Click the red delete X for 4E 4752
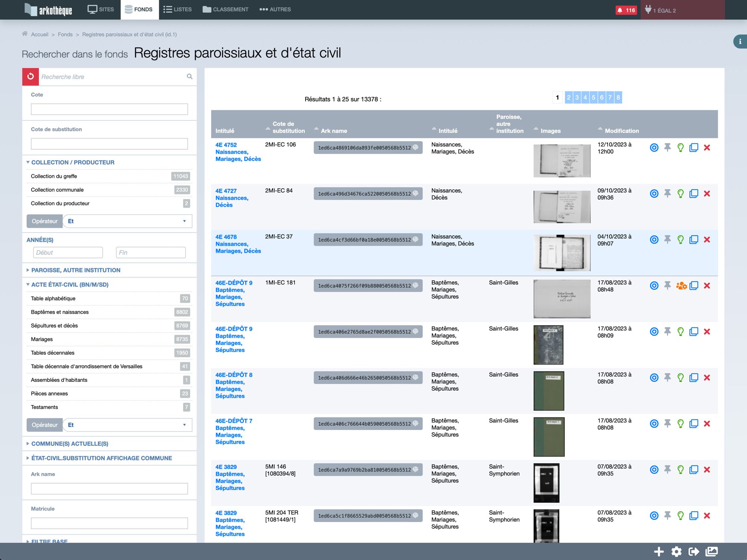Screen dimensions: 747x560 [x=707, y=148]
